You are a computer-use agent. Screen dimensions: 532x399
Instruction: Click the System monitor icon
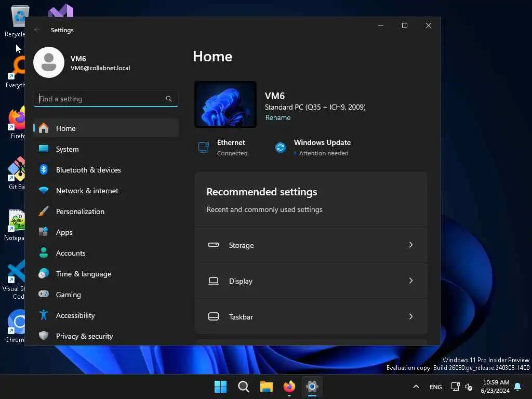coord(44,149)
